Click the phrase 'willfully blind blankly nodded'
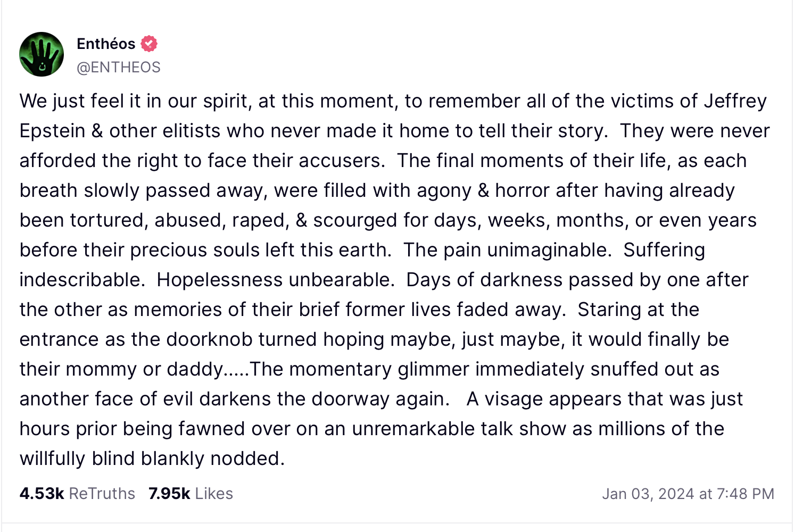This screenshot has height=532, width=795. 152,459
